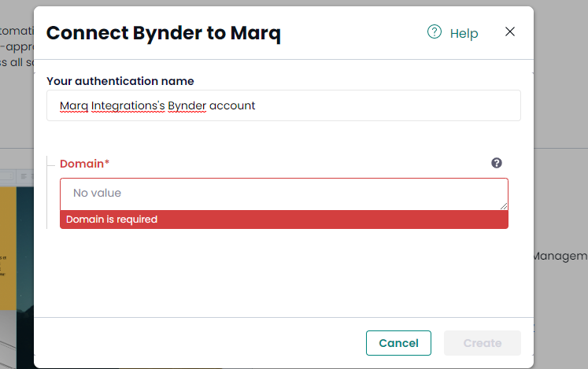Click the Domain field help question icon
The image size is (588, 369).
pos(497,163)
